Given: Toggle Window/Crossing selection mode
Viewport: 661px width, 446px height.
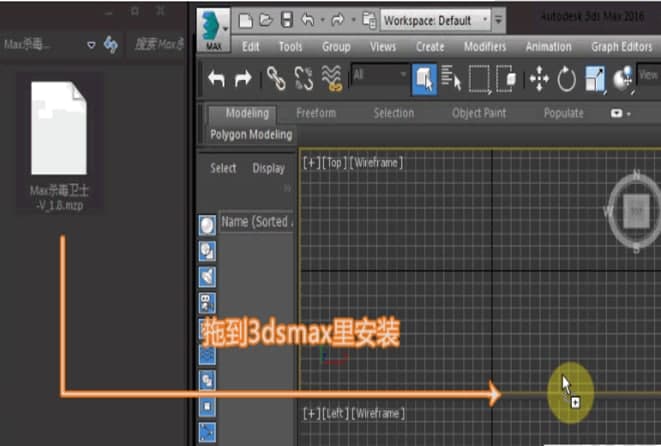Looking at the screenshot, I should point(506,78).
